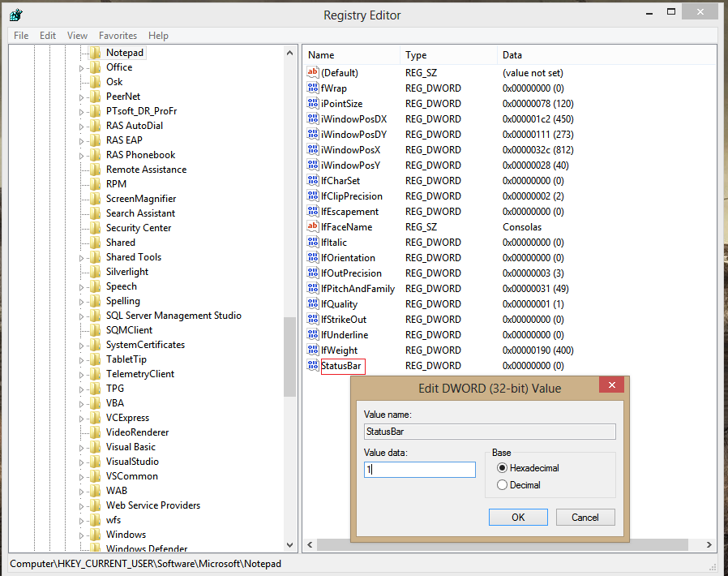Screen dimensions: 728x576
Task: Expand the RAS AutoDial key
Action: click(81, 127)
